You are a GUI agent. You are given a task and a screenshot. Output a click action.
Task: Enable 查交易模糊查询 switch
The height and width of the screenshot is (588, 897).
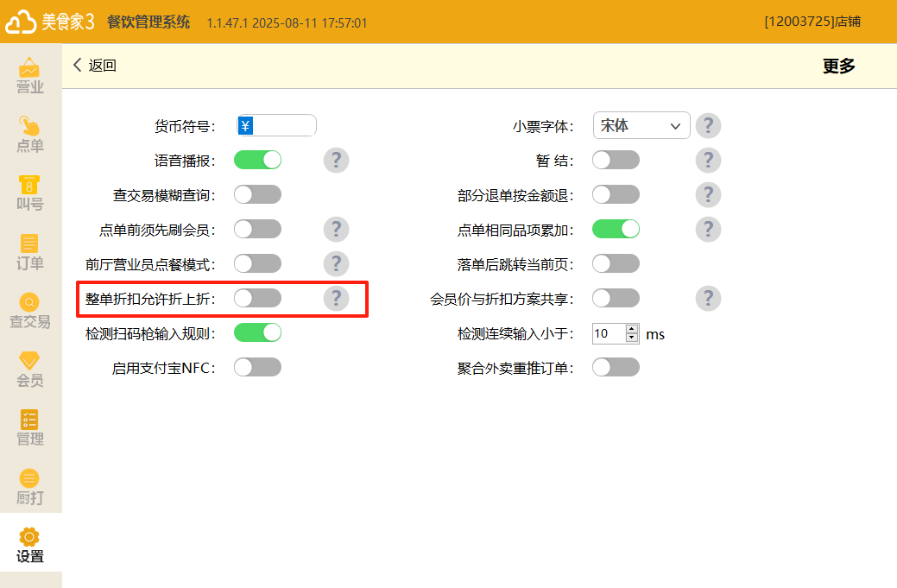point(257,194)
